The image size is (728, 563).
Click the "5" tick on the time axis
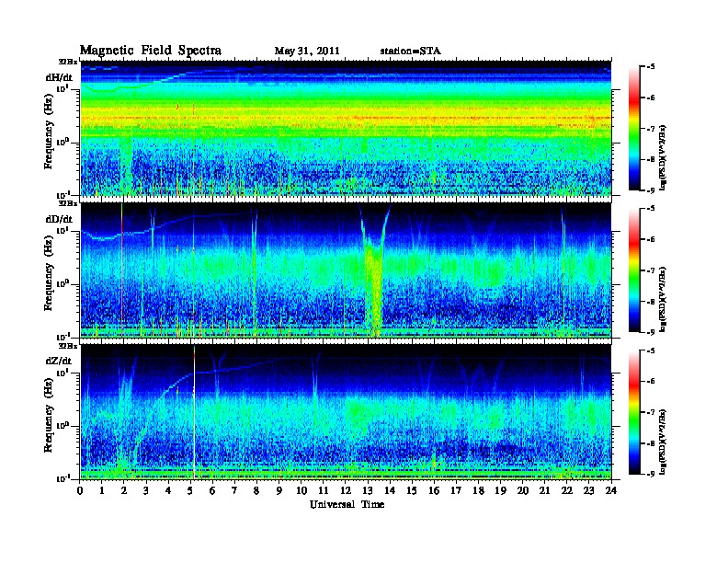click(190, 491)
